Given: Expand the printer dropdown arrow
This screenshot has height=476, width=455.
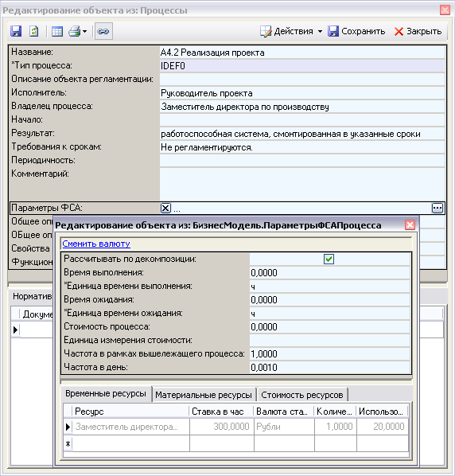Looking at the screenshot, I should pyautogui.click(x=84, y=32).
